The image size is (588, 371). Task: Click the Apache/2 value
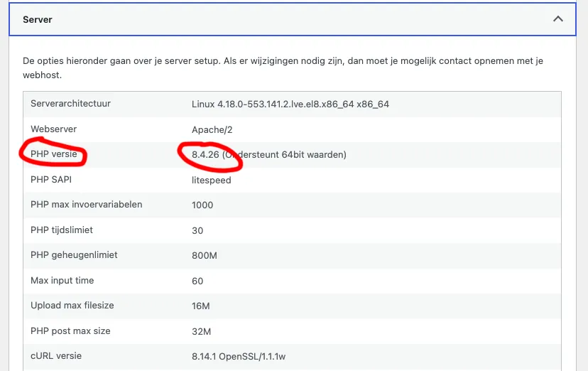[212, 130]
